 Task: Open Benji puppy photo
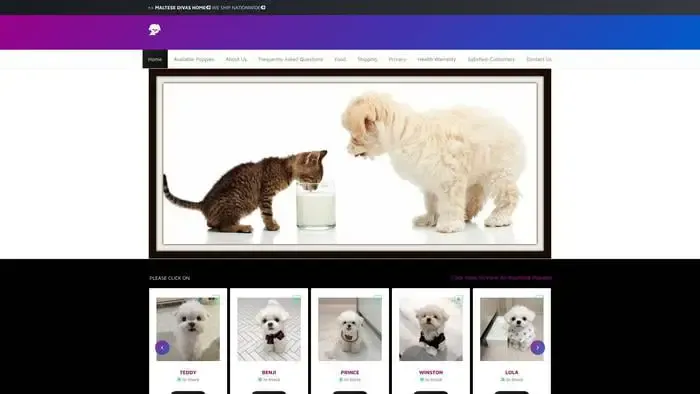pyautogui.click(x=269, y=329)
